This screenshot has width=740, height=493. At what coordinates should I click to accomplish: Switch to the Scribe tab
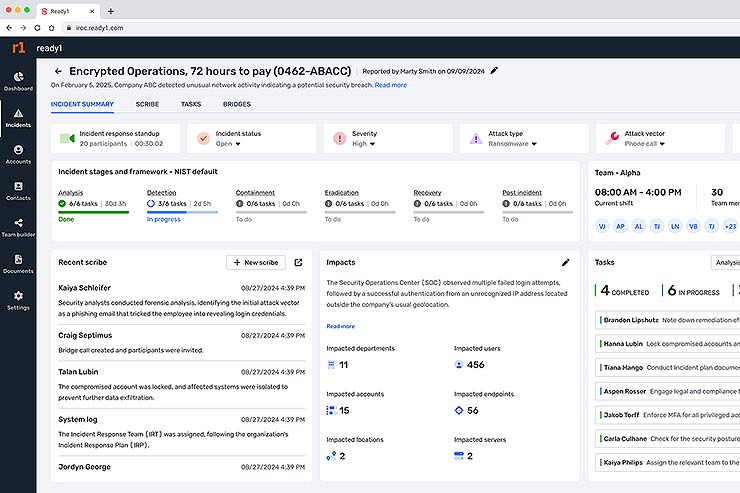coord(147,104)
